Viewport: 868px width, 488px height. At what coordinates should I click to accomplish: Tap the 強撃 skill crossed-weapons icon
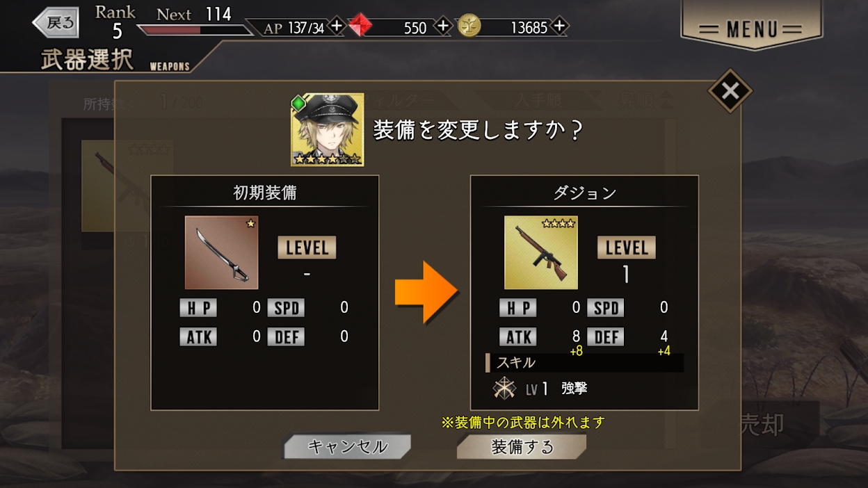pos(504,389)
